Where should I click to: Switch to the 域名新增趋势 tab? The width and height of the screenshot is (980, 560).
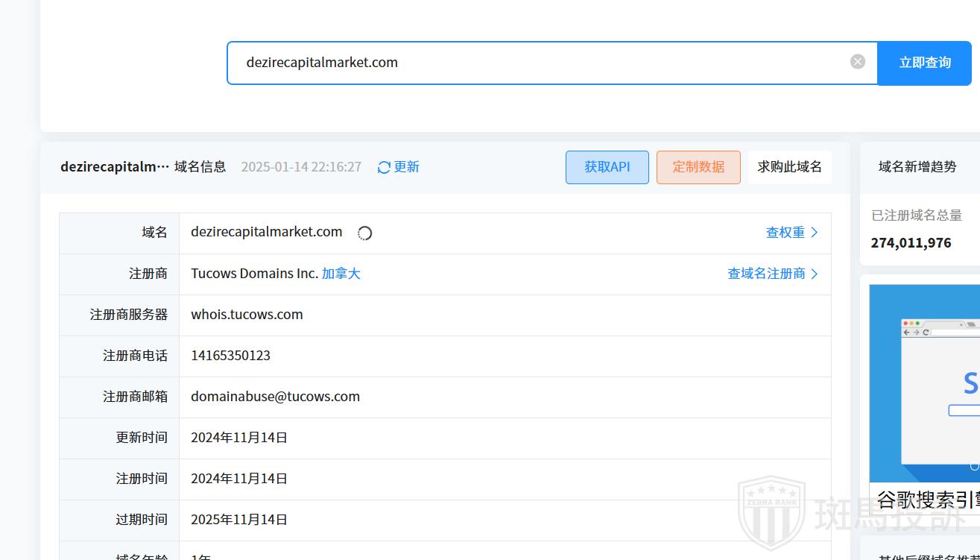(x=917, y=167)
